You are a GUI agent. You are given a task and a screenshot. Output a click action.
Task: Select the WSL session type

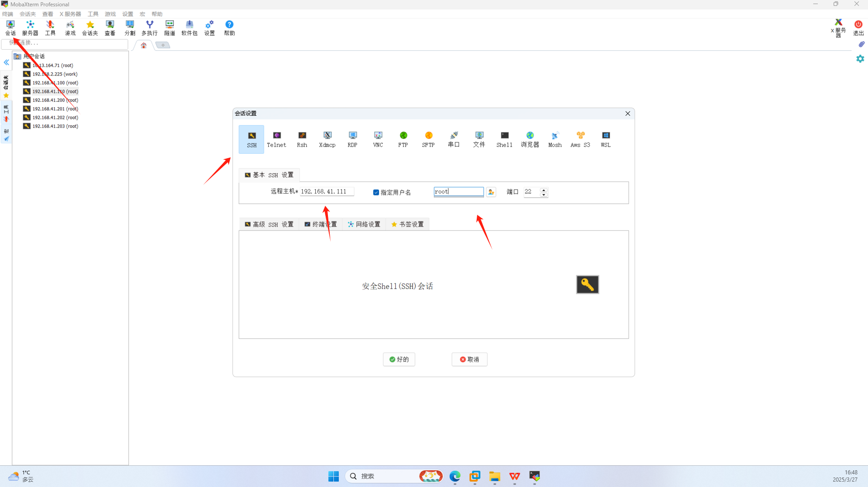(606, 139)
